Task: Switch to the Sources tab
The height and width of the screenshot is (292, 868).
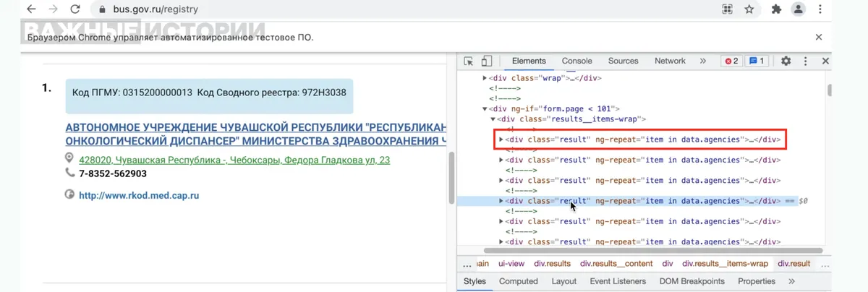Action: pyautogui.click(x=623, y=61)
